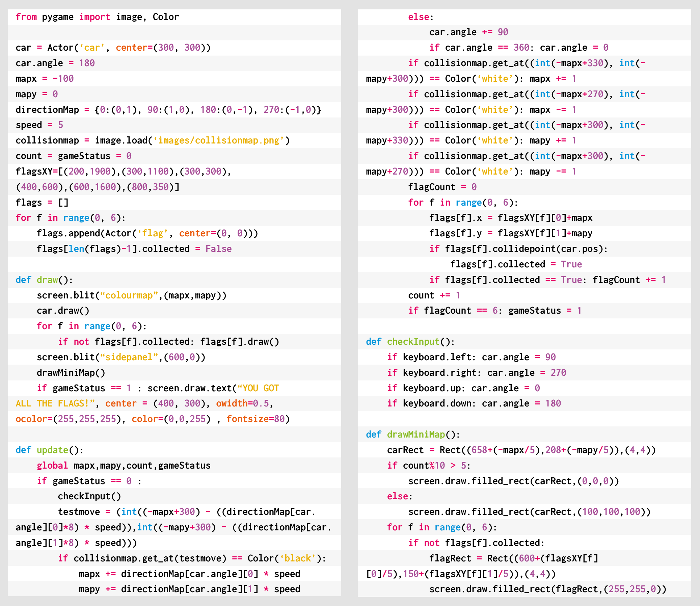Viewport: 700px width, 606px height.
Task: Click the 'def checkInput' function name
Action: 413,342
